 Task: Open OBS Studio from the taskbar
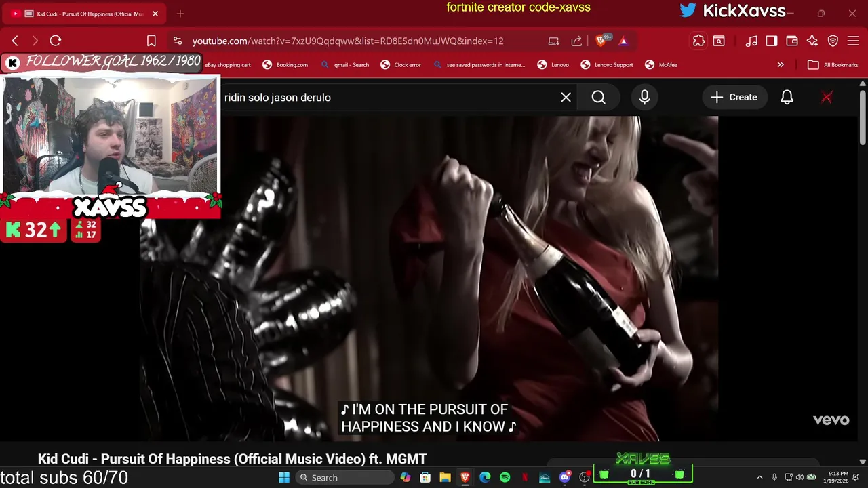pyautogui.click(x=585, y=477)
